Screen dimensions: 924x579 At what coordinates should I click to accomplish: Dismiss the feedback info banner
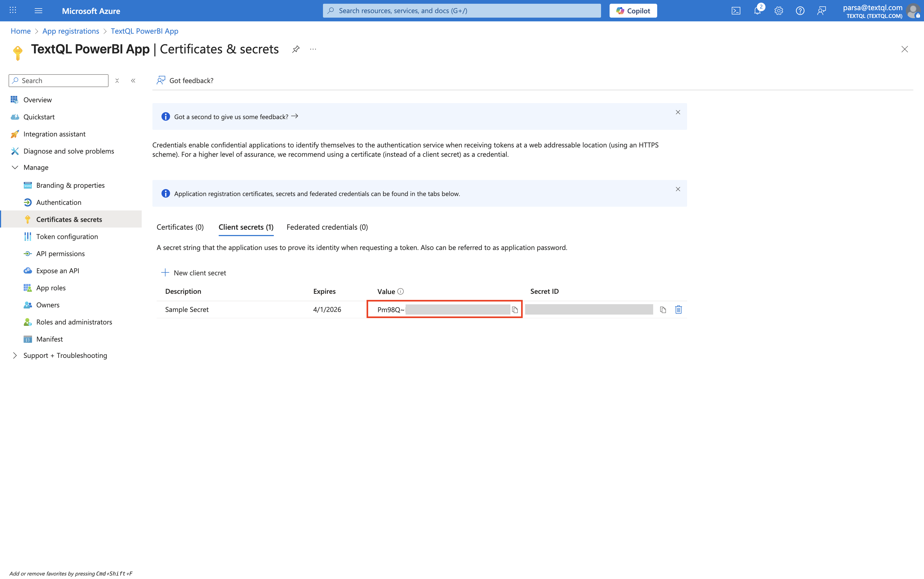[677, 112]
